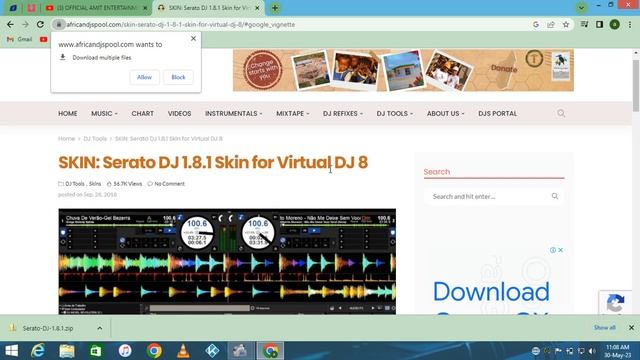This screenshot has width=640, height=360.
Task: Click the browser forward arrow
Action: pos(25,24)
